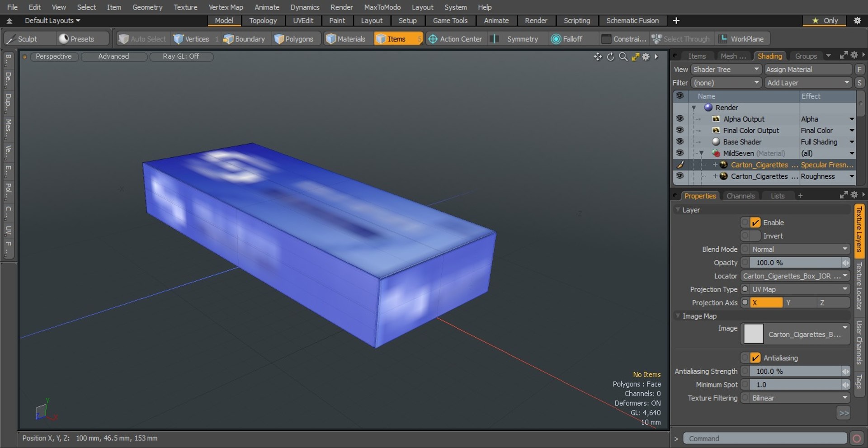Open viewport settings gear

[646, 57]
